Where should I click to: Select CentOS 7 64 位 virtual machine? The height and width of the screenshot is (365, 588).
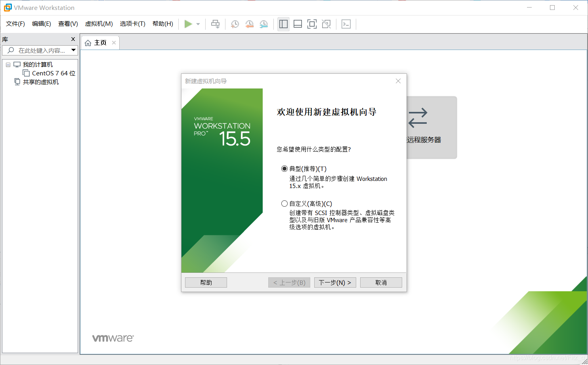pos(53,73)
